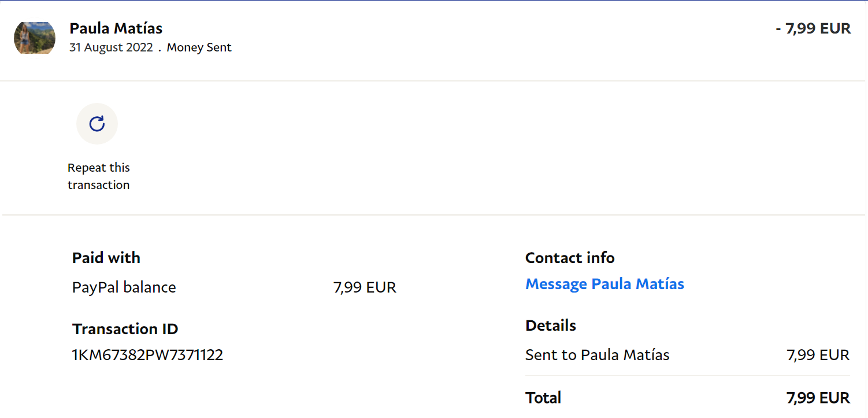The width and height of the screenshot is (868, 418).
Task: Click the "Transaction ID" heading
Action: click(x=125, y=329)
